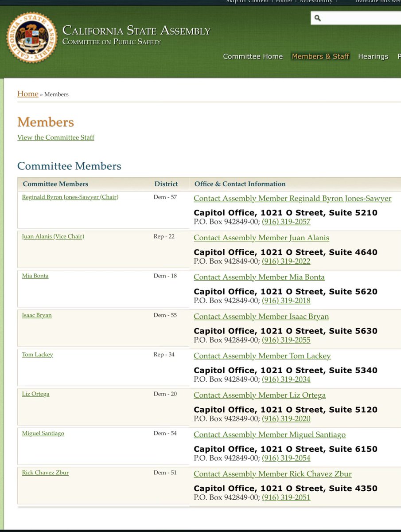
Task: Select the 'Dem - 20' district cell
Action: point(165,394)
